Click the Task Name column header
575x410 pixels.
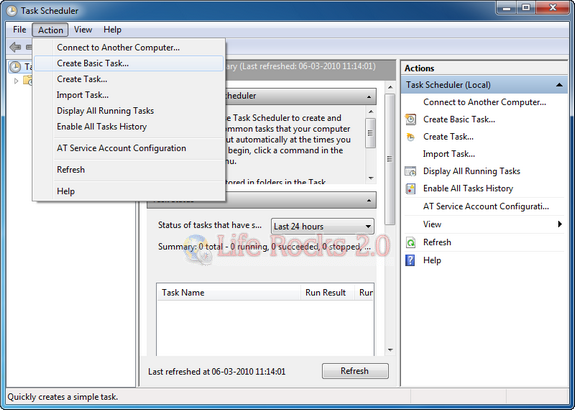(x=229, y=293)
